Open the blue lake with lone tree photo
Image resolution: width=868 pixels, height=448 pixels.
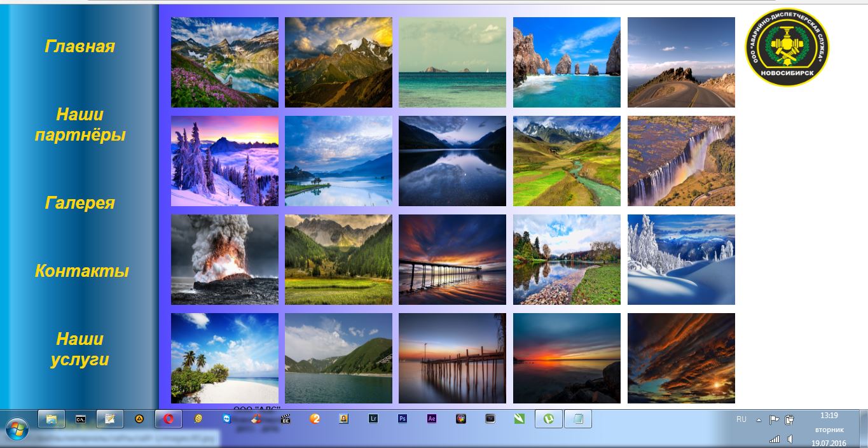(338, 161)
